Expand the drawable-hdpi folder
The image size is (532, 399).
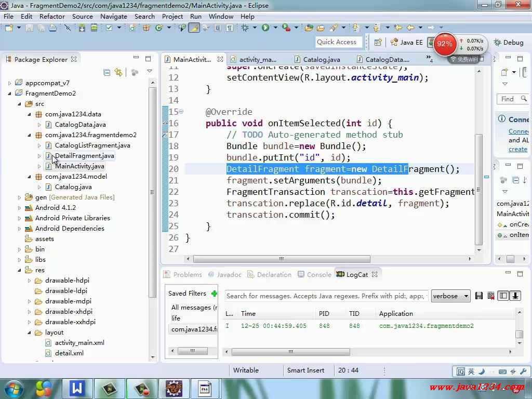pos(29,281)
